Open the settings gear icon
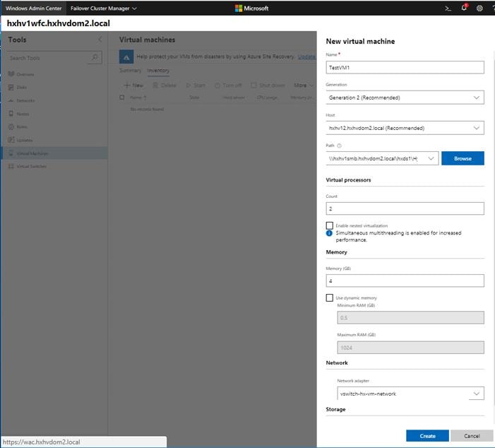 click(x=479, y=8)
